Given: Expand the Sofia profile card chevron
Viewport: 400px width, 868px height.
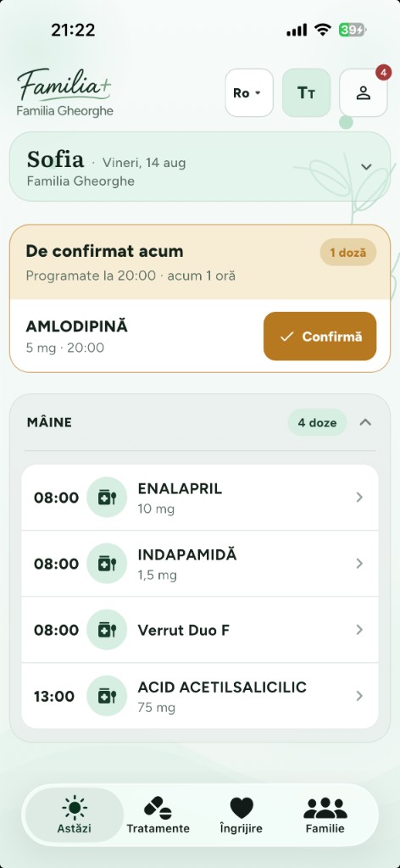Looking at the screenshot, I should 366,167.
